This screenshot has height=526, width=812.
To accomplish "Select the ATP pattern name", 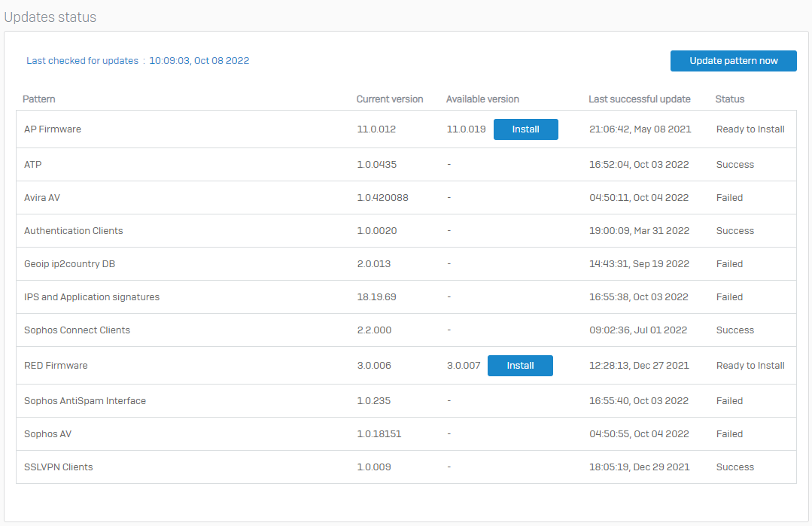I will click(x=32, y=165).
